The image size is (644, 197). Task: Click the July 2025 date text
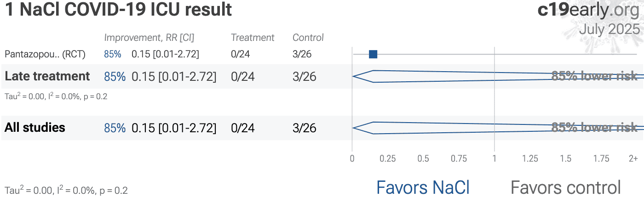tap(609, 29)
